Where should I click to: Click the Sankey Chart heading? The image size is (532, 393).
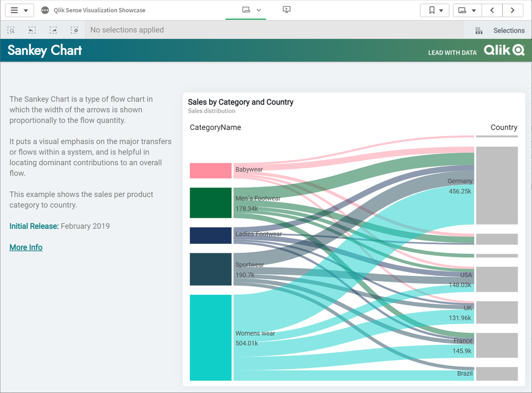point(45,50)
